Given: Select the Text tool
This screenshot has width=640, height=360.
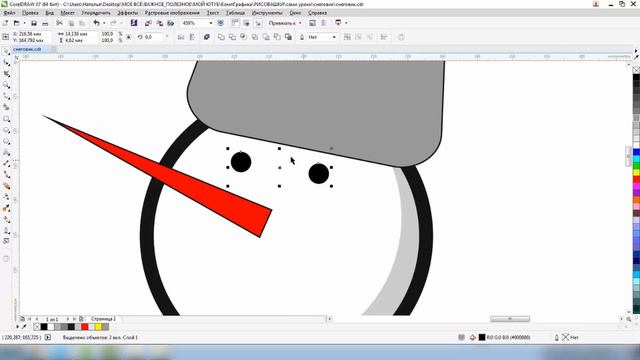Looking at the screenshot, I should click(x=6, y=153).
